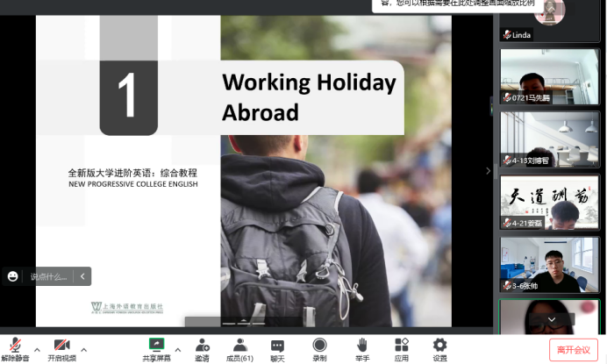This screenshot has width=607, height=364.
Task: Click the emoji smiley in chat bar
Action: pyautogui.click(x=13, y=276)
